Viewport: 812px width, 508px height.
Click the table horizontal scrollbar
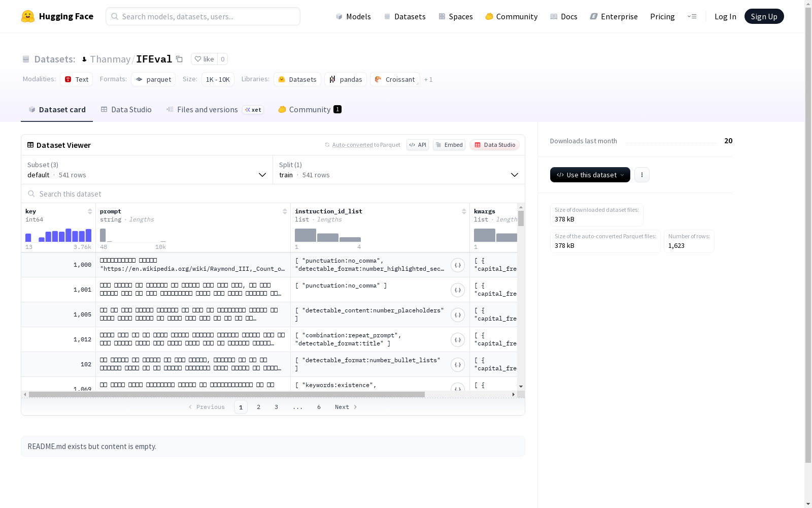(x=227, y=394)
